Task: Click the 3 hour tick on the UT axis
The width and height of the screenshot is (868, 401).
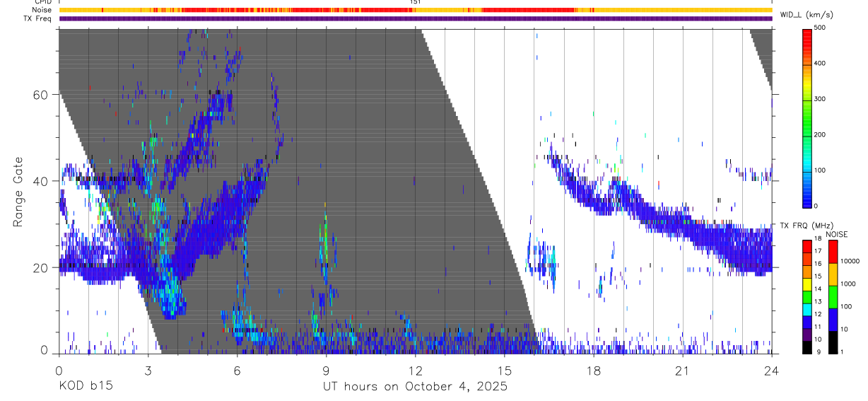Action: point(148,369)
